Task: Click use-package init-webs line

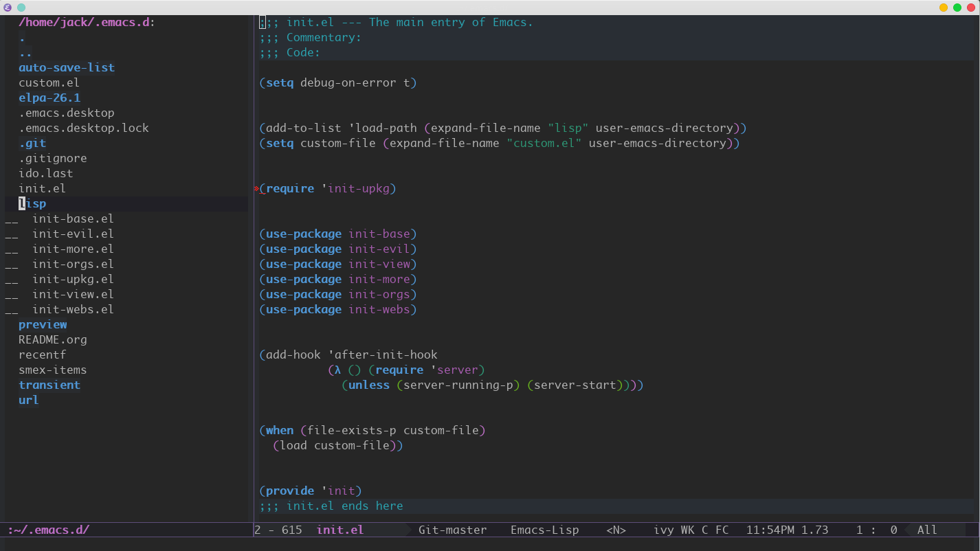Action: (x=338, y=309)
